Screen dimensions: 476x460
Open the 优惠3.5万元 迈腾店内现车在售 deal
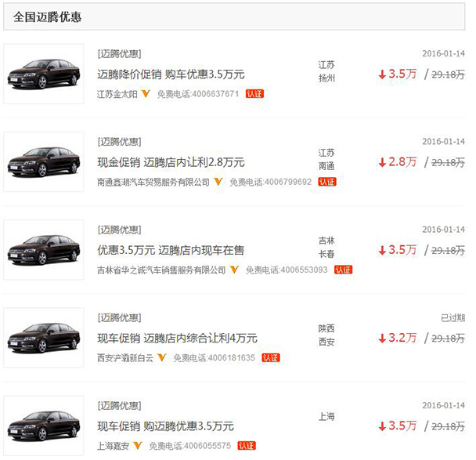pos(171,251)
